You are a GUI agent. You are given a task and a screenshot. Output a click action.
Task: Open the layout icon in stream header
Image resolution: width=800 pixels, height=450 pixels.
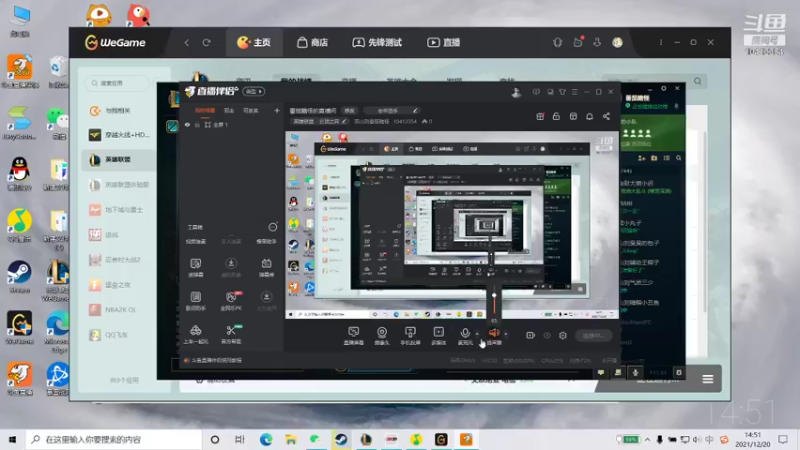coord(573,116)
